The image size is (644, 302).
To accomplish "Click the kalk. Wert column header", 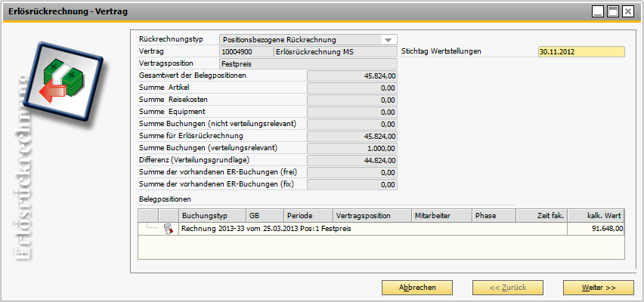I will coord(596,215).
